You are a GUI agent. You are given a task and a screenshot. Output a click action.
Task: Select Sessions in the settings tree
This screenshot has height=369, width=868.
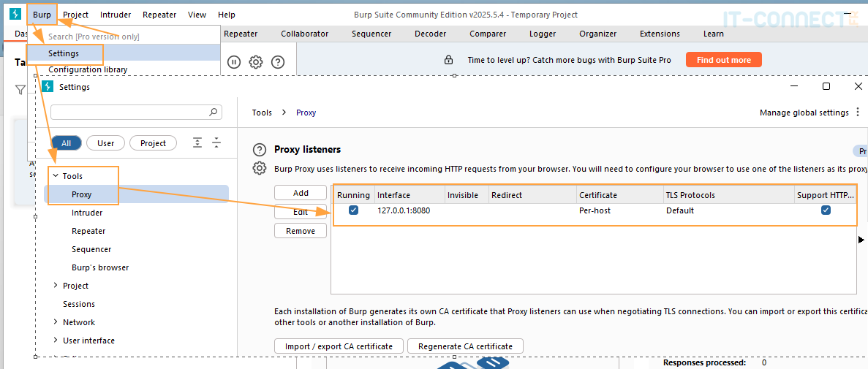(79, 304)
